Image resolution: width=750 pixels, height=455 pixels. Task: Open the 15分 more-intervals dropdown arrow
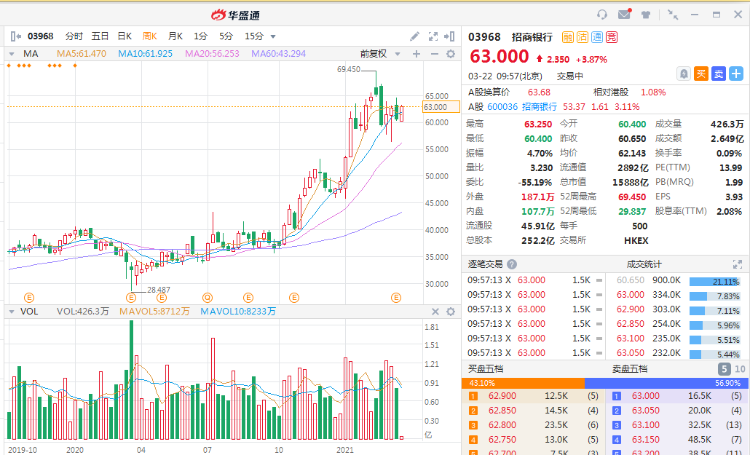tap(273, 35)
